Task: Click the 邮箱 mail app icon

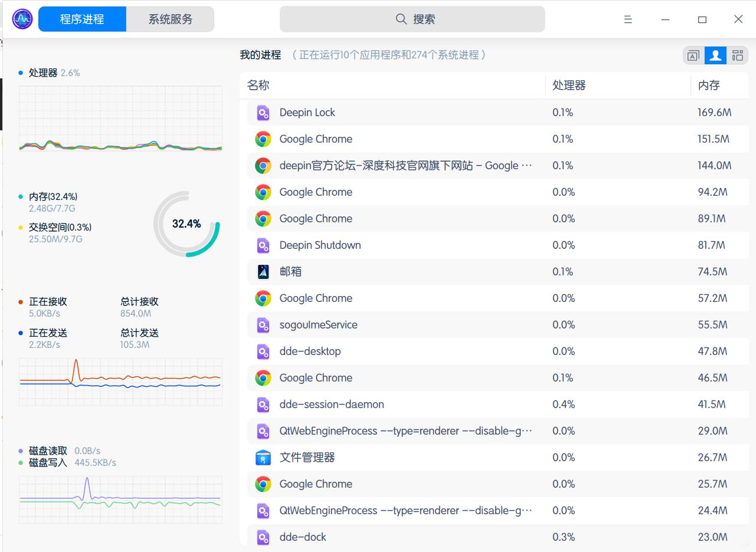Action: pyautogui.click(x=263, y=272)
